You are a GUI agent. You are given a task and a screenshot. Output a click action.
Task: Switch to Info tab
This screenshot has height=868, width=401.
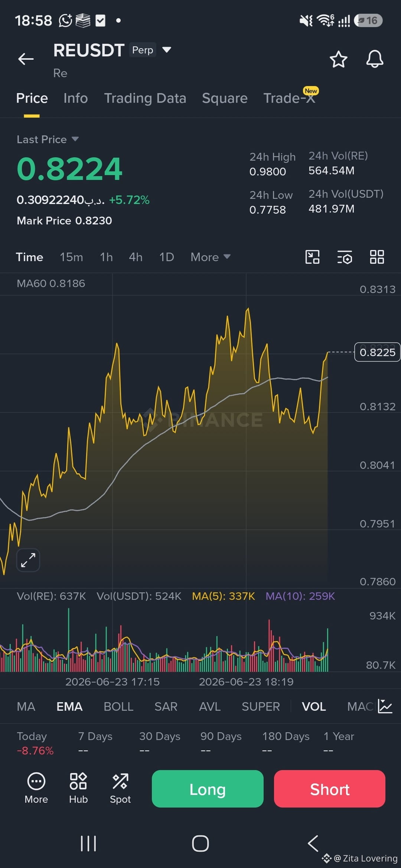tap(76, 98)
